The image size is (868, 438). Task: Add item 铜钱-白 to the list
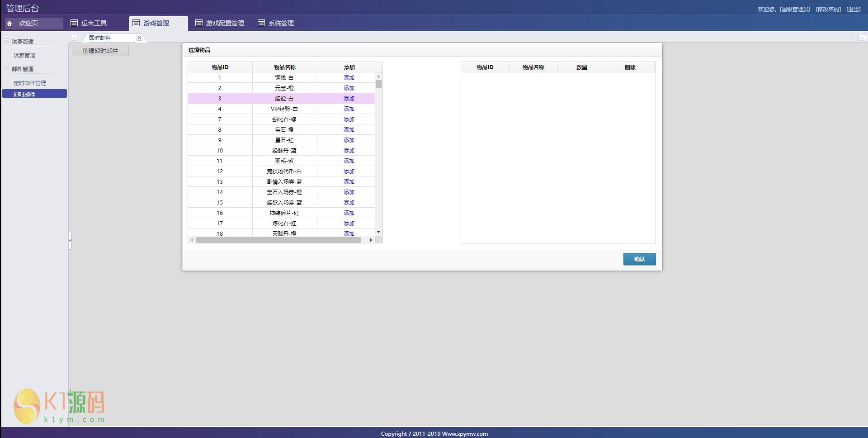[x=349, y=78]
